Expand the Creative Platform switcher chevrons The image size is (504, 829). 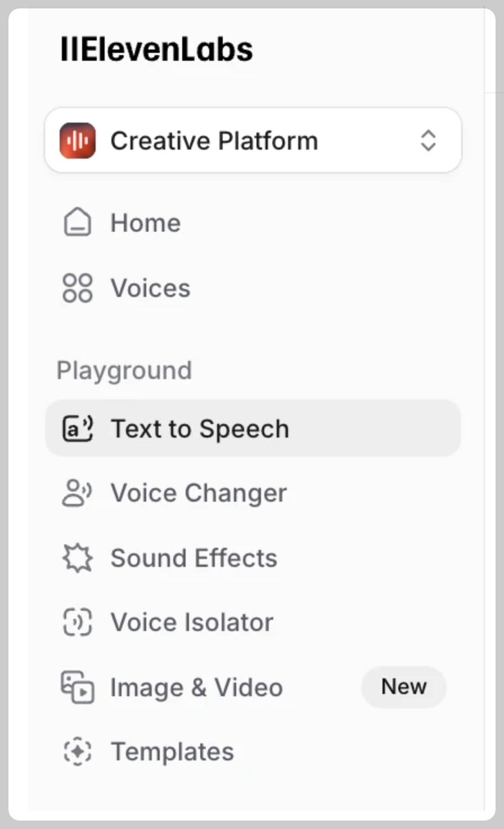pyautogui.click(x=429, y=141)
